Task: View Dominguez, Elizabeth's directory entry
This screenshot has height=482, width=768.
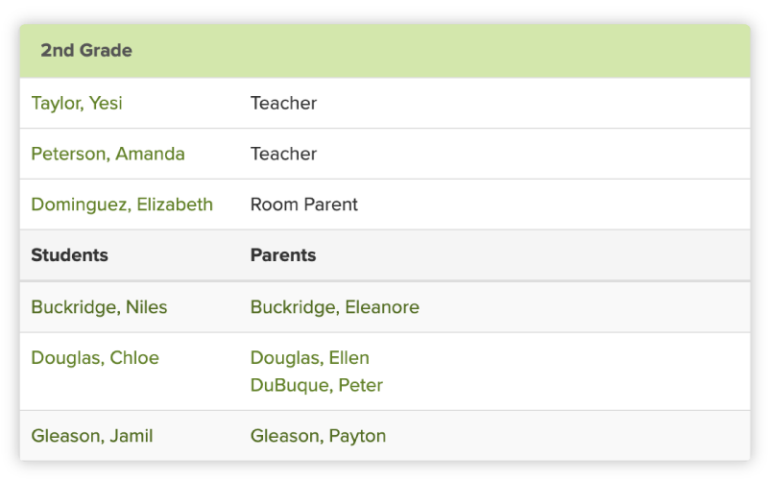Action: point(122,205)
